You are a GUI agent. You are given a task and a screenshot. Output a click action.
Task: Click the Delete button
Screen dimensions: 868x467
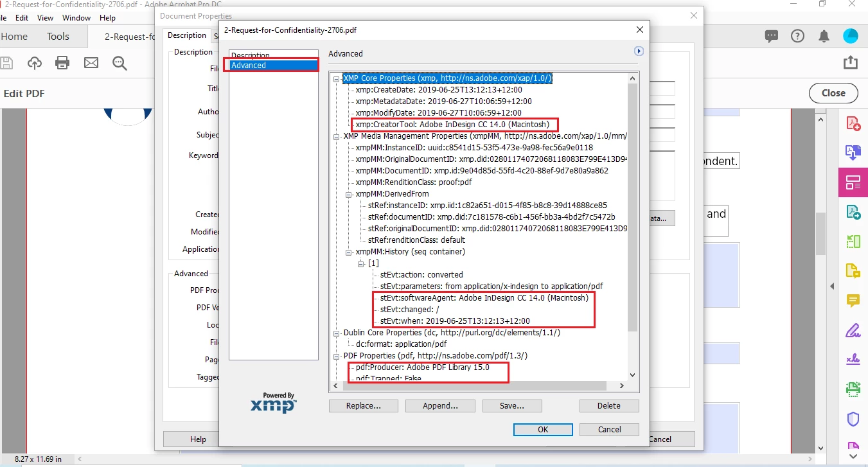click(609, 406)
